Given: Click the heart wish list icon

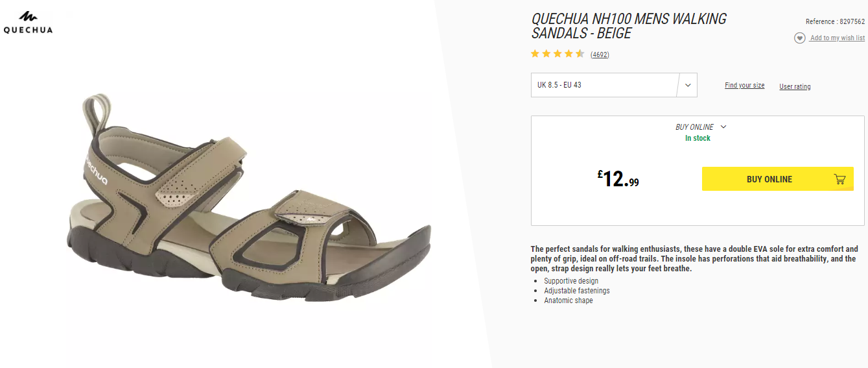Looking at the screenshot, I should tap(800, 38).
